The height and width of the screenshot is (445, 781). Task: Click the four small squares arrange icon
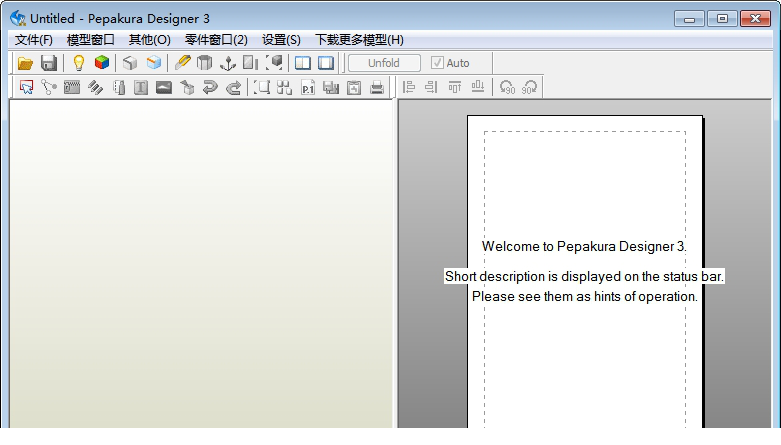point(284,87)
